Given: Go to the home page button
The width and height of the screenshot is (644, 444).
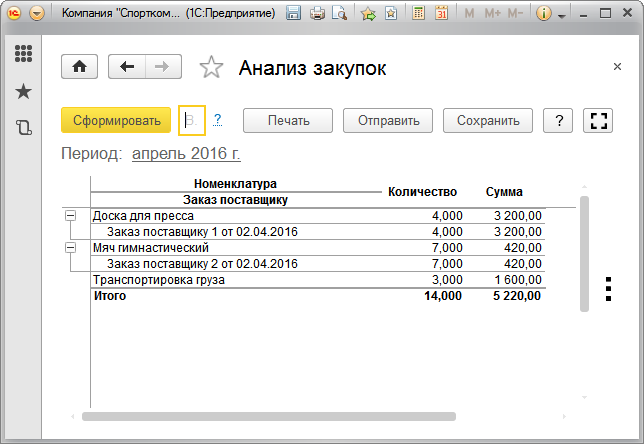Looking at the screenshot, I should [x=79, y=67].
